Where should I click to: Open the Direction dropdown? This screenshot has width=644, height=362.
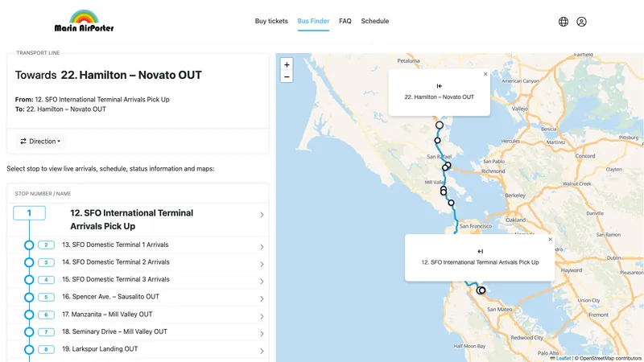point(40,142)
